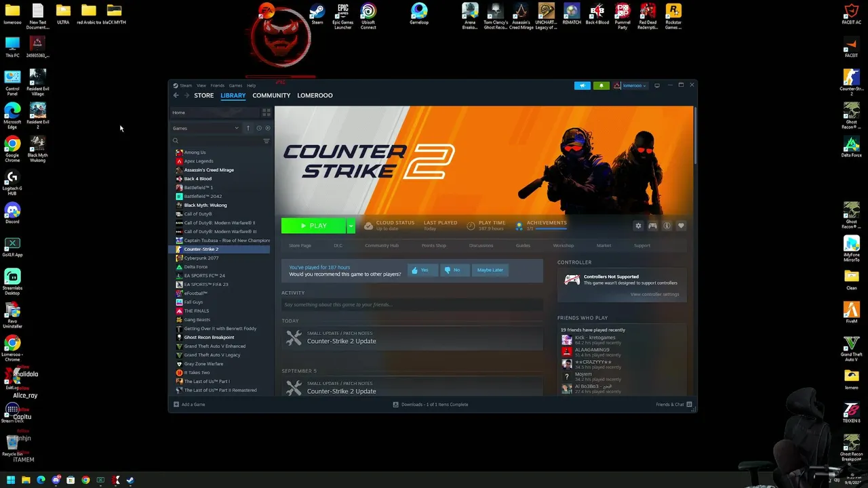
Task: Open the Workshop link
Action: pyautogui.click(x=563, y=245)
